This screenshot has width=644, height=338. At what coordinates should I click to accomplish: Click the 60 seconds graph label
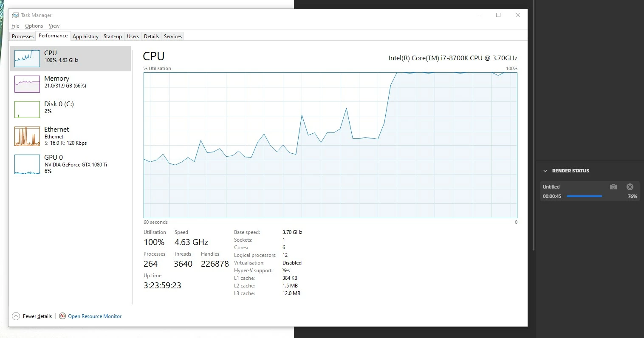pos(155,222)
